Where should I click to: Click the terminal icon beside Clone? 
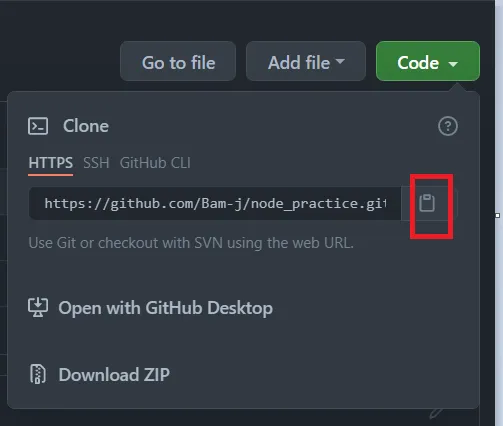tap(38, 126)
